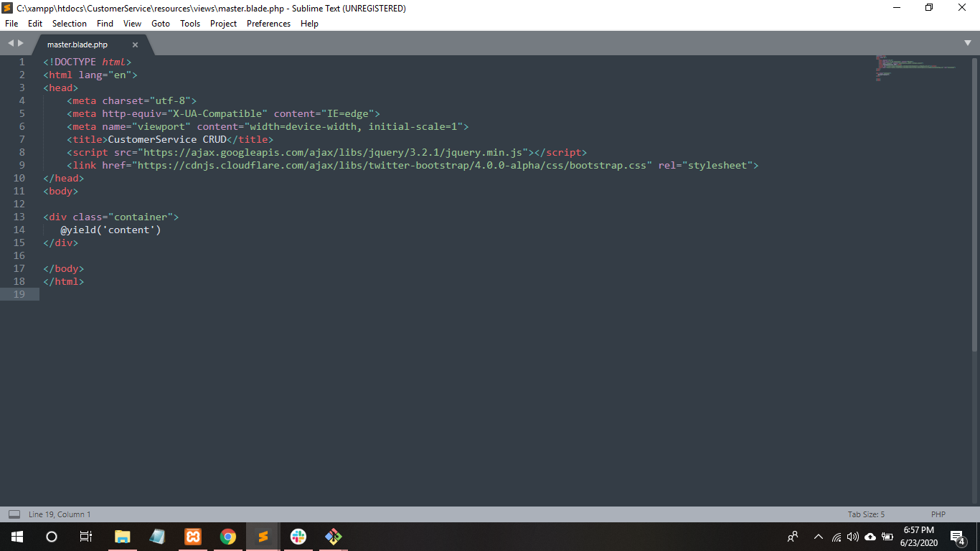980x551 pixels.
Task: Click the code minimap preview
Action: click(x=915, y=68)
